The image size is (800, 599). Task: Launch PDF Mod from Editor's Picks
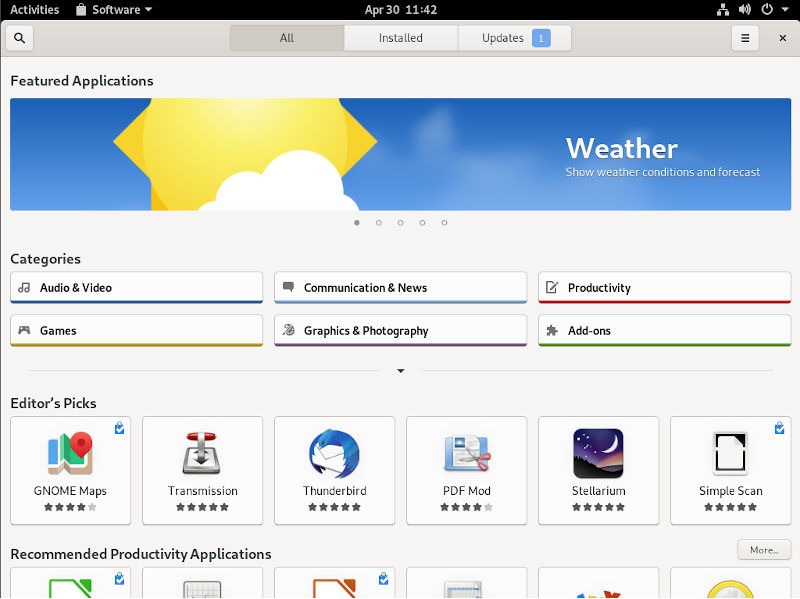(466, 470)
